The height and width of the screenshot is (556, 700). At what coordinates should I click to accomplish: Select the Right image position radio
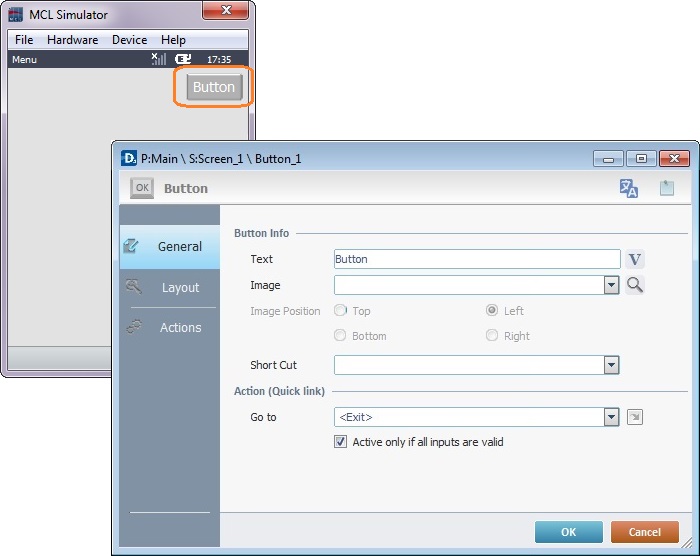pos(492,336)
